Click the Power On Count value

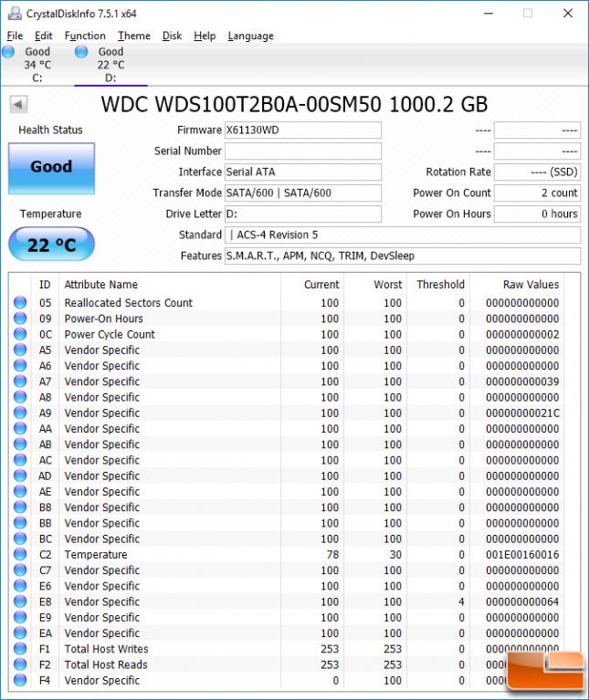537,193
